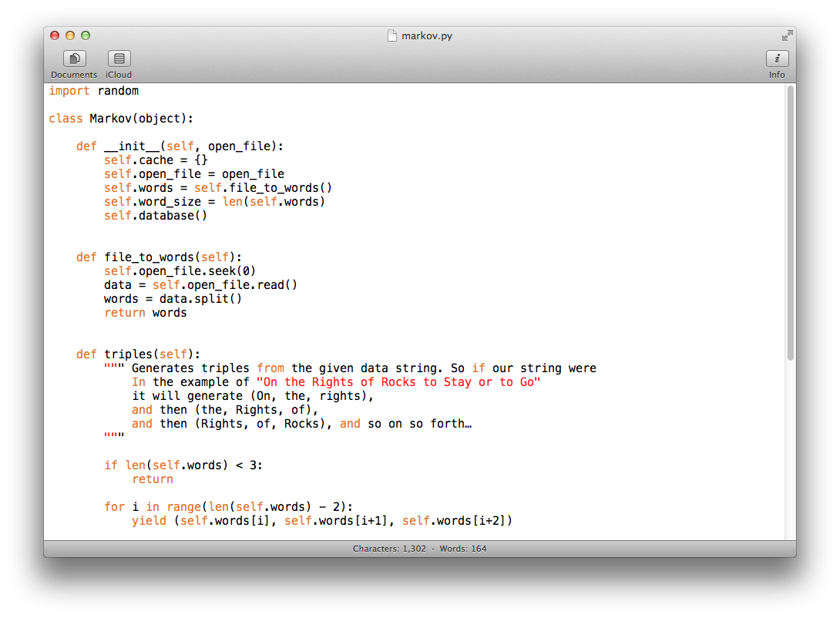The image size is (840, 618).
Task: Click the markov.py title text
Action: [x=426, y=36]
